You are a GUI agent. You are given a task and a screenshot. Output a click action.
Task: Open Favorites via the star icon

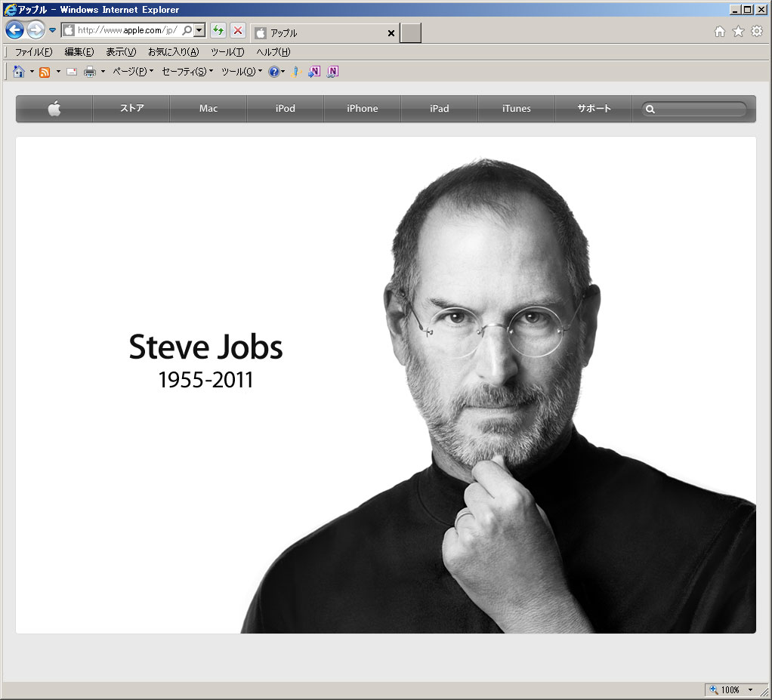(x=738, y=32)
